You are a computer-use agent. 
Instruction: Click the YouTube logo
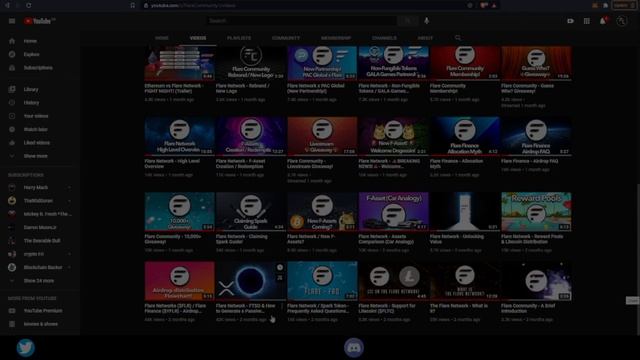[x=39, y=21]
